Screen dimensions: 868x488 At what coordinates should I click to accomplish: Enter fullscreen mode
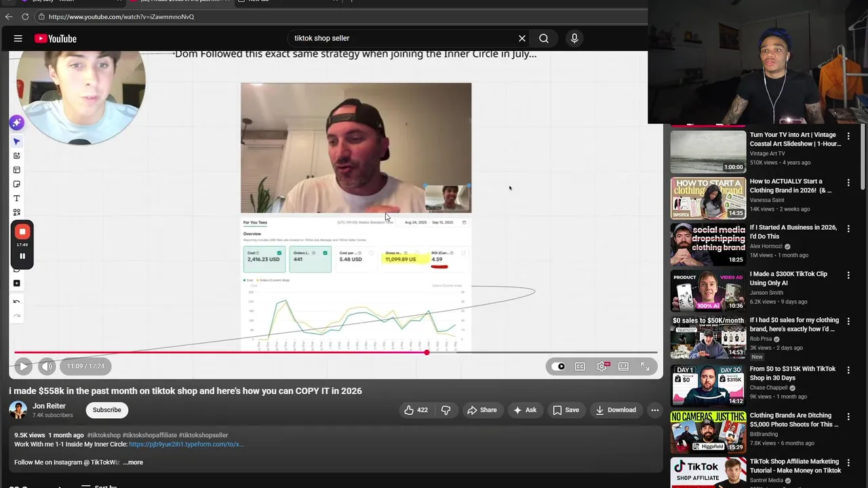645,367
